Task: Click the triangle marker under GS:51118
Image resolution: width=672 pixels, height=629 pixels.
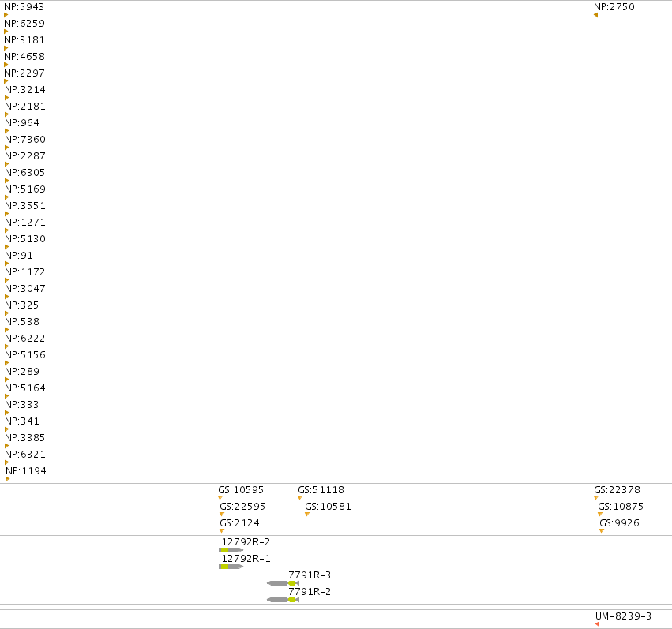Action: click(300, 497)
